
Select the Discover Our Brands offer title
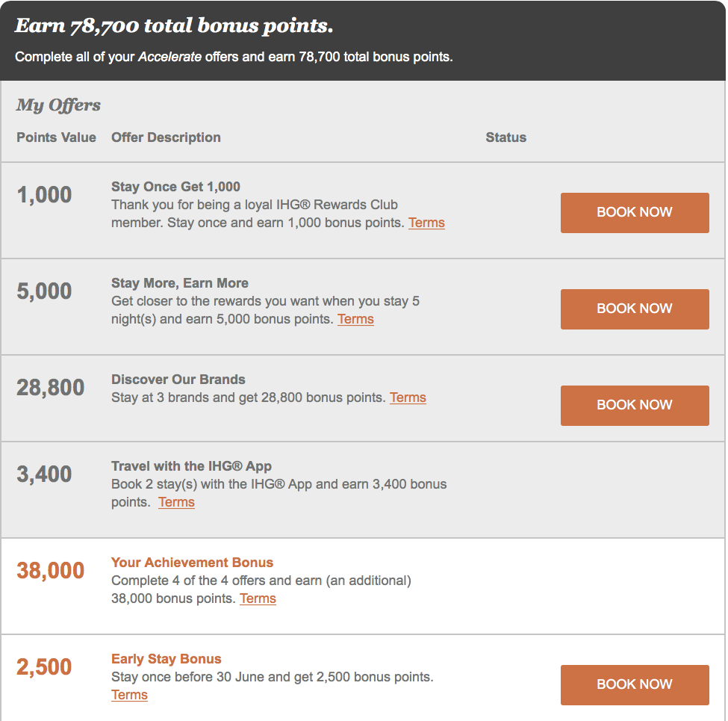tap(178, 380)
